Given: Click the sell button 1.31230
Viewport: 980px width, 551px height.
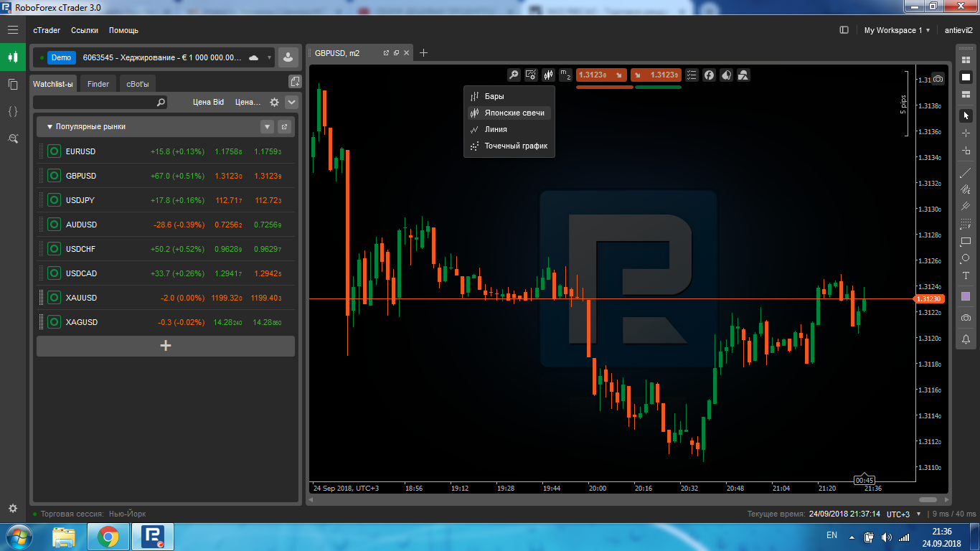Looking at the screenshot, I should click(x=602, y=75).
